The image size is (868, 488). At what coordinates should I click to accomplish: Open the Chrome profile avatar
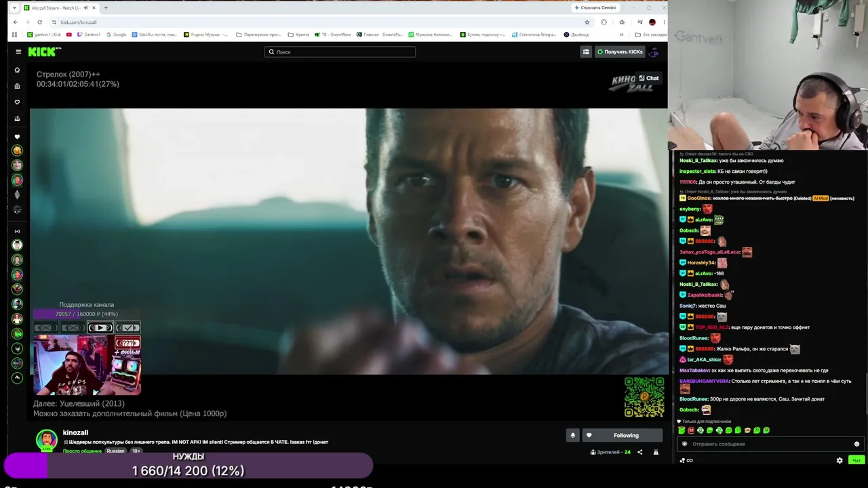click(652, 22)
